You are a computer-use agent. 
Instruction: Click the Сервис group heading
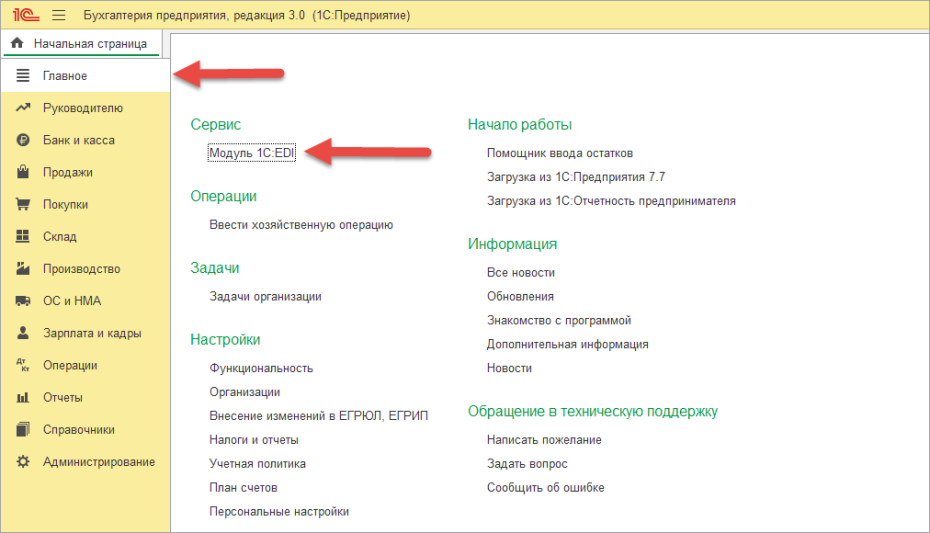215,125
